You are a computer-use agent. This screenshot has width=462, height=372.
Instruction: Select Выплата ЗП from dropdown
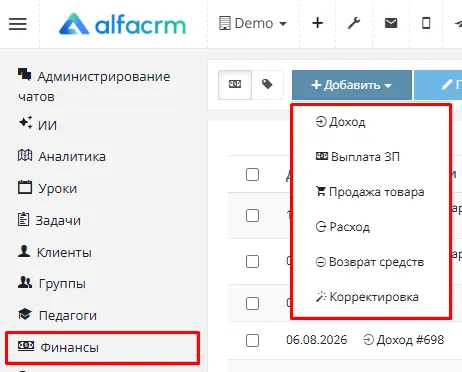coord(357,157)
